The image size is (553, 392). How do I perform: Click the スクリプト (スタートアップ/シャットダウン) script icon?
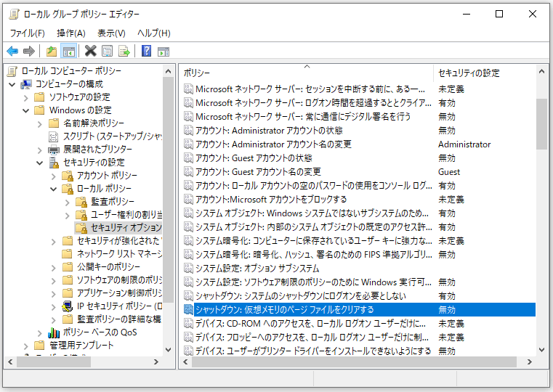53,136
